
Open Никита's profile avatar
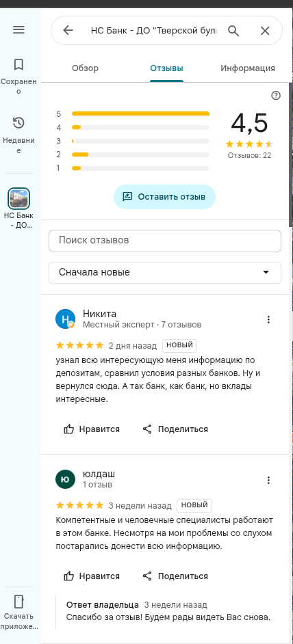coord(66,319)
